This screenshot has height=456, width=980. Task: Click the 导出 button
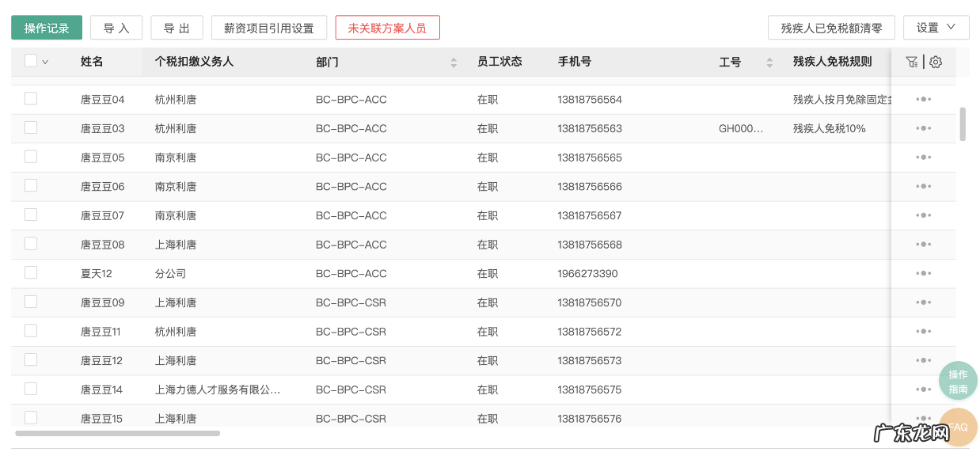point(177,26)
